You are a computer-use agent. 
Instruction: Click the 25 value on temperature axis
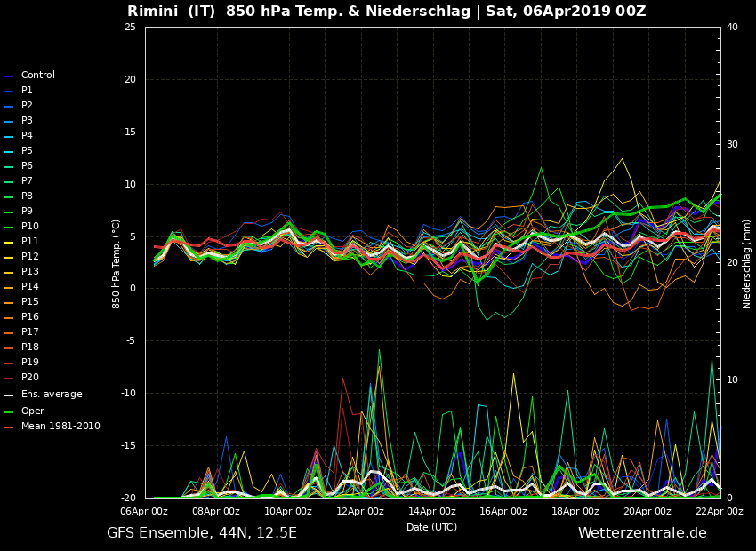pos(130,28)
